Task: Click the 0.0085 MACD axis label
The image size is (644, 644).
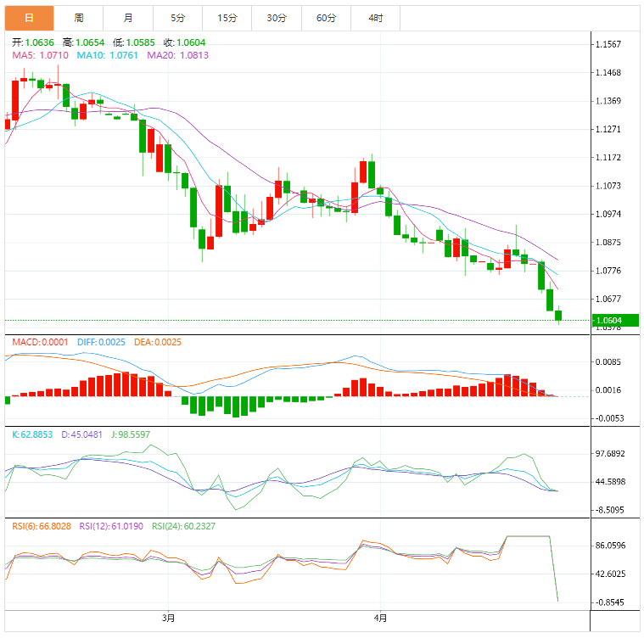Action: pyautogui.click(x=608, y=362)
